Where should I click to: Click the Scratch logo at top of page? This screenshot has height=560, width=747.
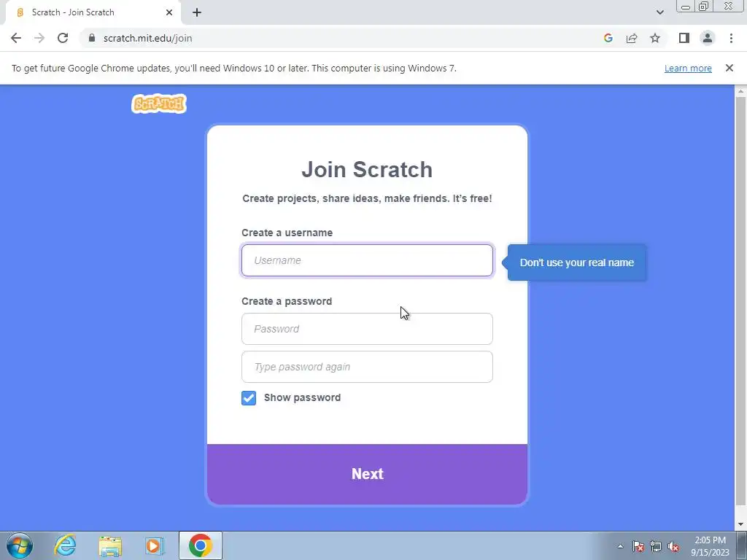click(158, 104)
